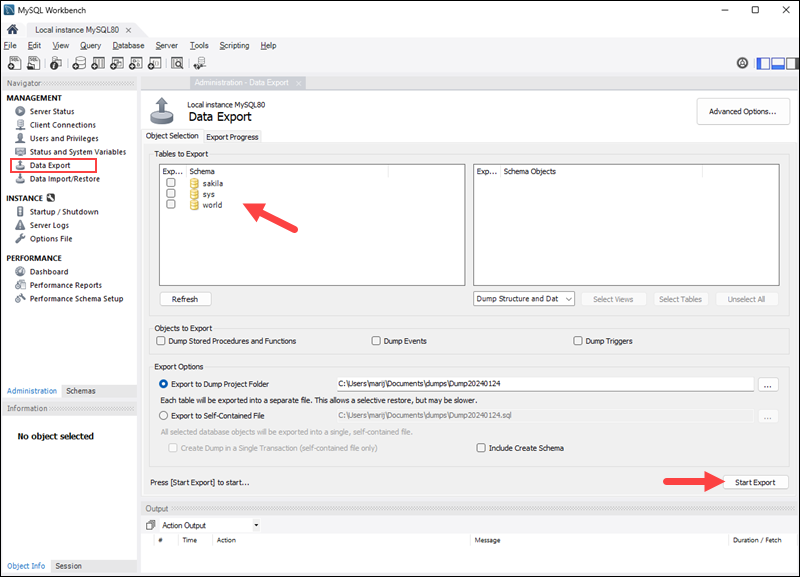Click the Start Export button

tap(755, 482)
